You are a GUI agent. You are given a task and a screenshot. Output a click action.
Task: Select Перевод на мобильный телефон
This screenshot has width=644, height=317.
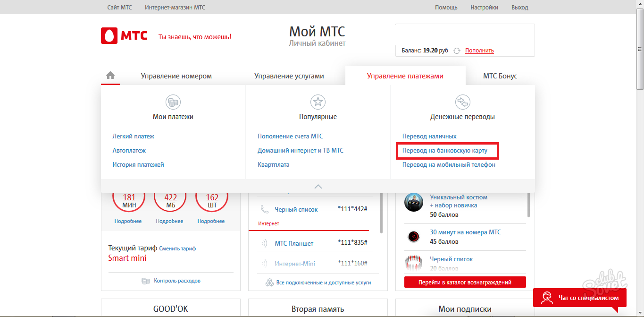(449, 165)
